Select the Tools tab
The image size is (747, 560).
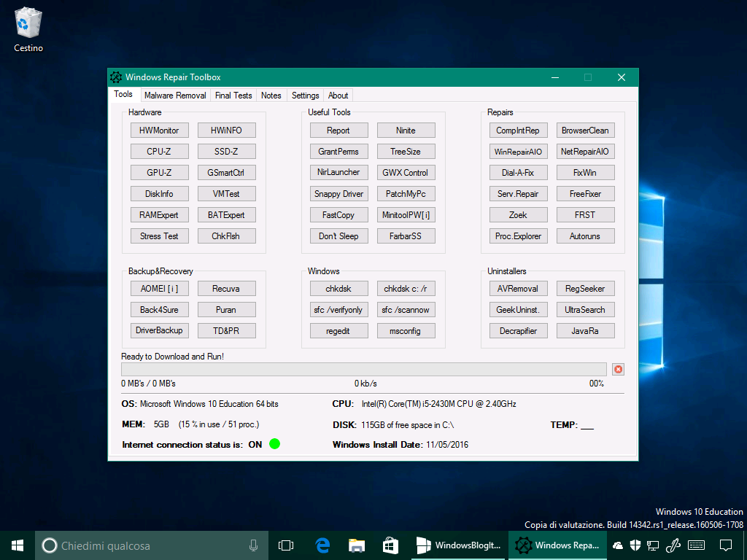[x=123, y=94]
